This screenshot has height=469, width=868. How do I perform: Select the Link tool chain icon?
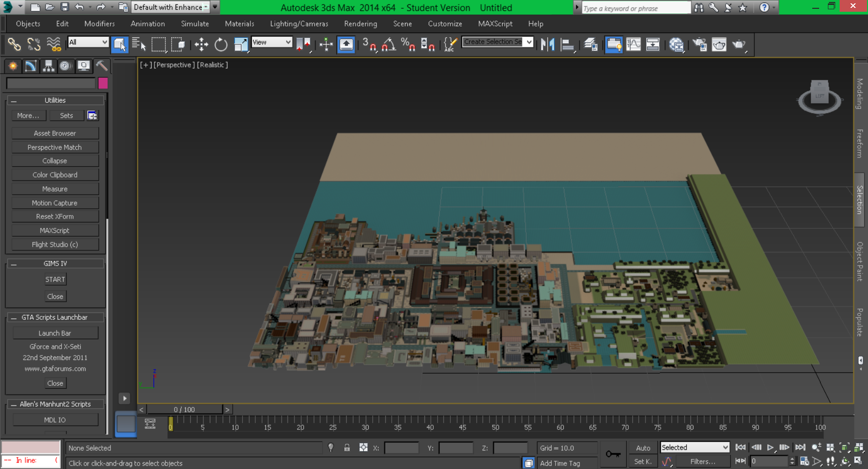[x=14, y=45]
